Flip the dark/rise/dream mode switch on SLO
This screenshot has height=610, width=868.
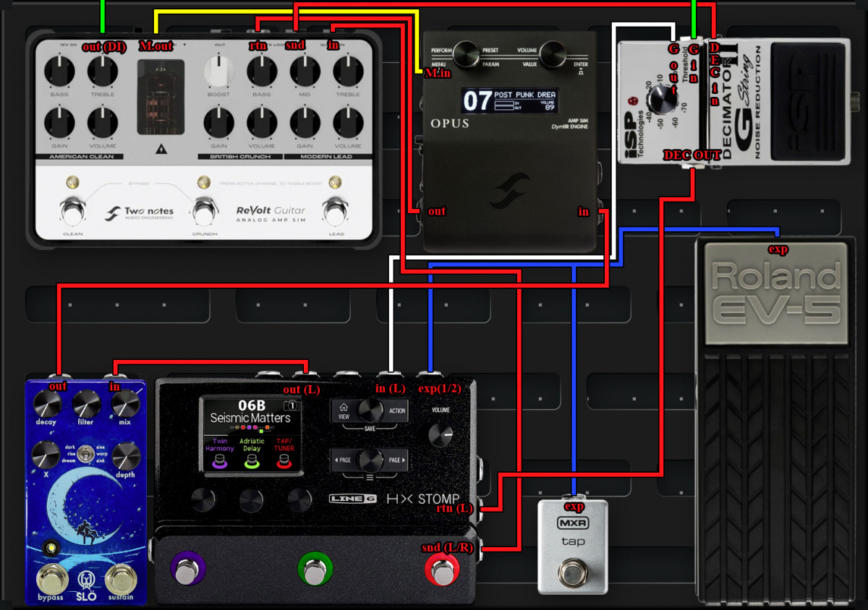click(x=87, y=455)
